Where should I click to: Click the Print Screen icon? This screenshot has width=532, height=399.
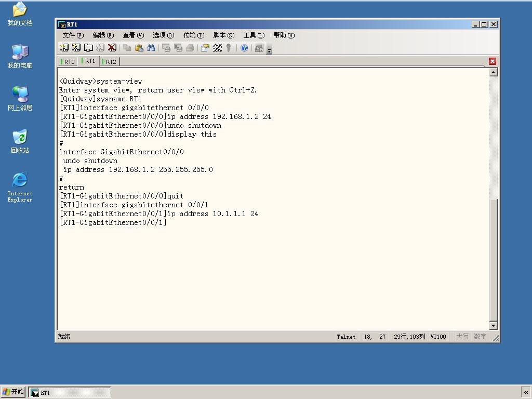pyautogui.click(x=166, y=48)
